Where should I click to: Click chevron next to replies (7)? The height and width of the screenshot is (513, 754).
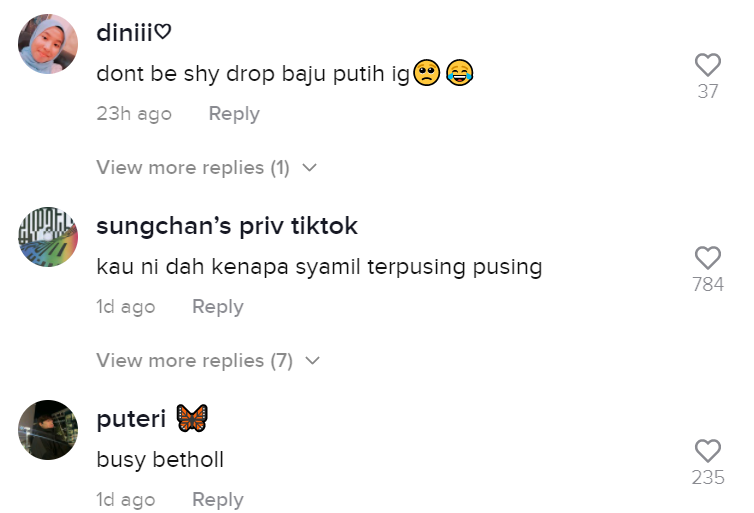point(312,361)
